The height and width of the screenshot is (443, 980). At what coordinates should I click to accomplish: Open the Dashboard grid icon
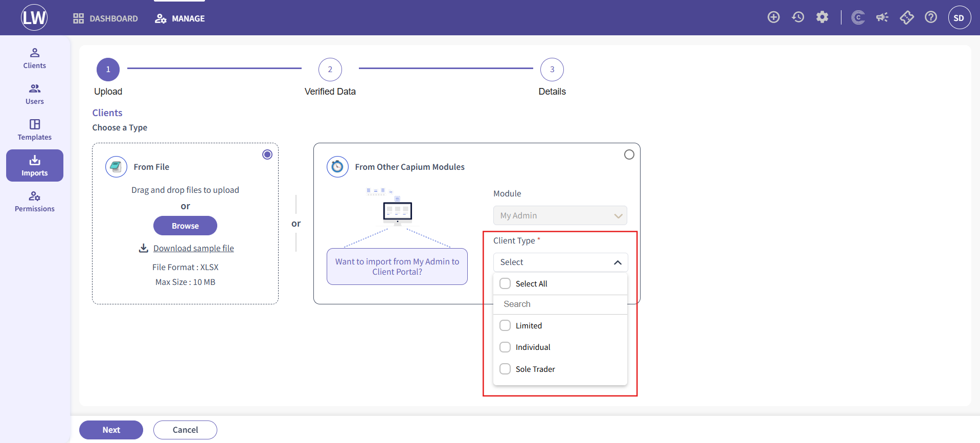(78, 18)
